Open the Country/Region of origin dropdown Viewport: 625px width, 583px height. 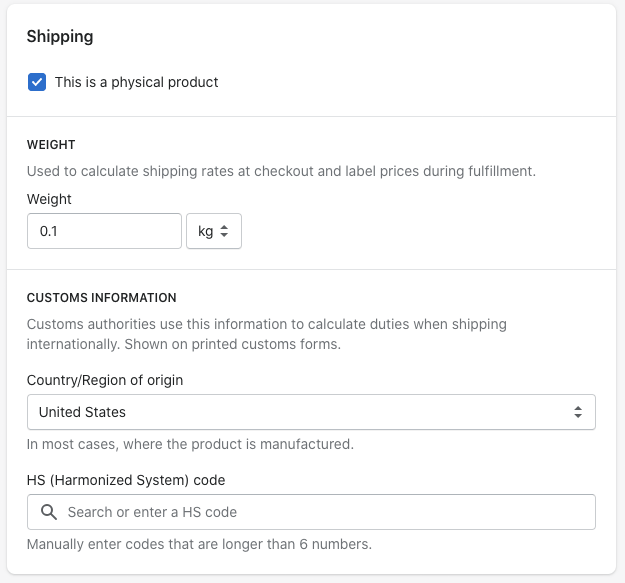[x=311, y=412]
